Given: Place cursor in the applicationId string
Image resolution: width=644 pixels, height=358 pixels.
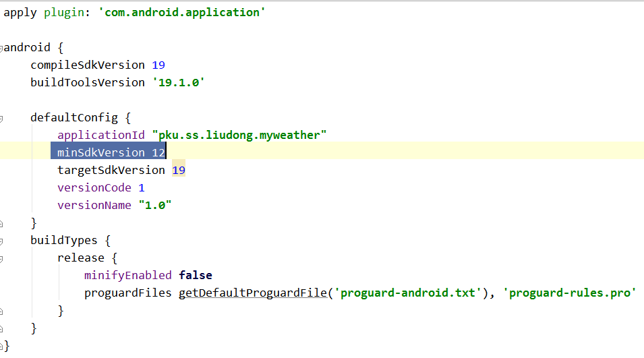Looking at the screenshot, I should pyautogui.click(x=239, y=135).
